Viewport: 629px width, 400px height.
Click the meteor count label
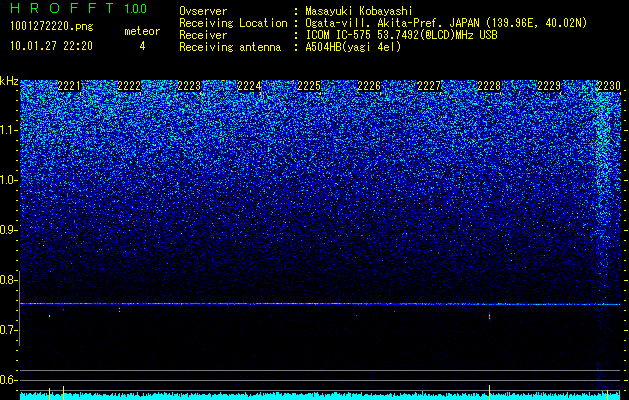[142, 31]
